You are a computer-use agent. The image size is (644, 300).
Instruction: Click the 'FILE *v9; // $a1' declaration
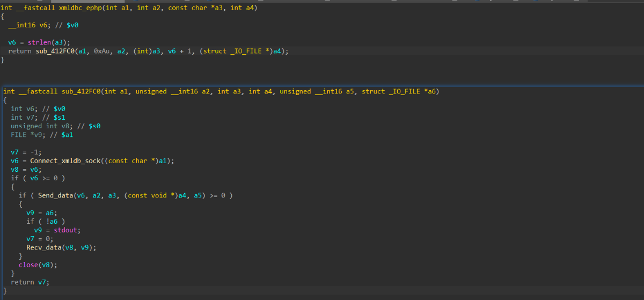[42, 135]
